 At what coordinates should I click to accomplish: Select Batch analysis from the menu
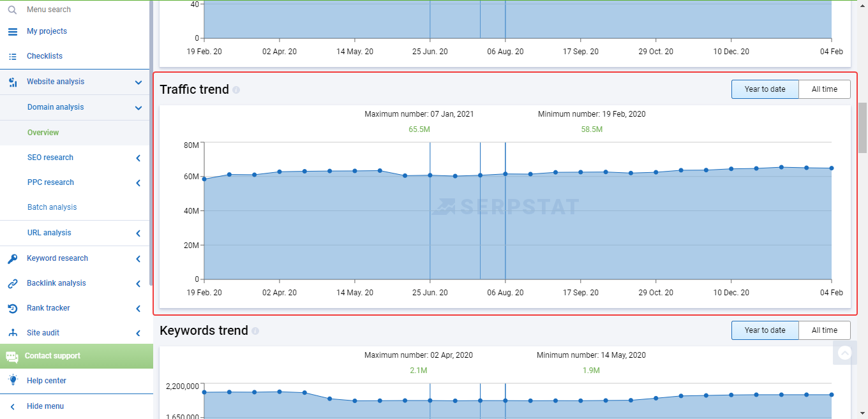52,207
